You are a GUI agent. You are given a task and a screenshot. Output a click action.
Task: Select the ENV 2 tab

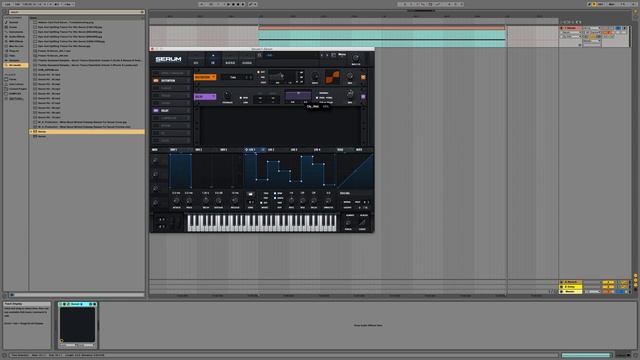point(199,150)
